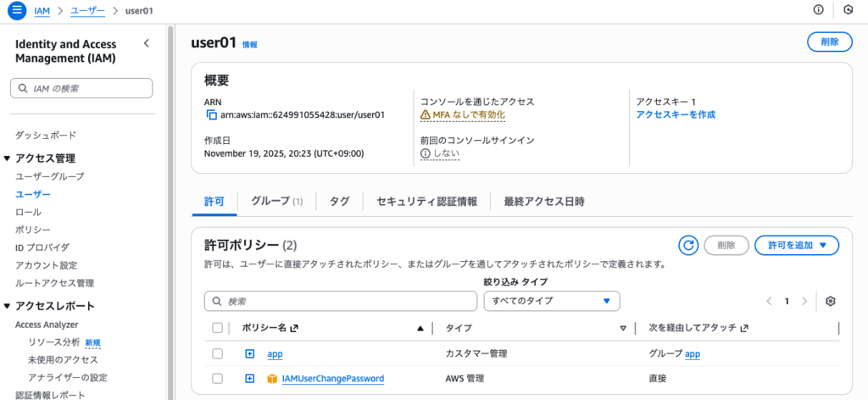Expand the app policy row plus icon
868x400 pixels.
click(x=250, y=354)
